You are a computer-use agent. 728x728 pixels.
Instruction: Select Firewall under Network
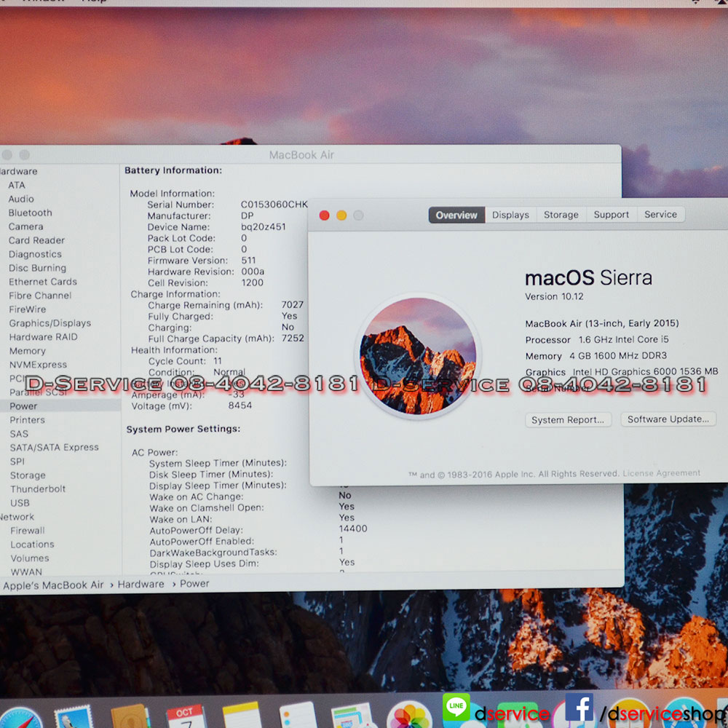click(x=28, y=531)
